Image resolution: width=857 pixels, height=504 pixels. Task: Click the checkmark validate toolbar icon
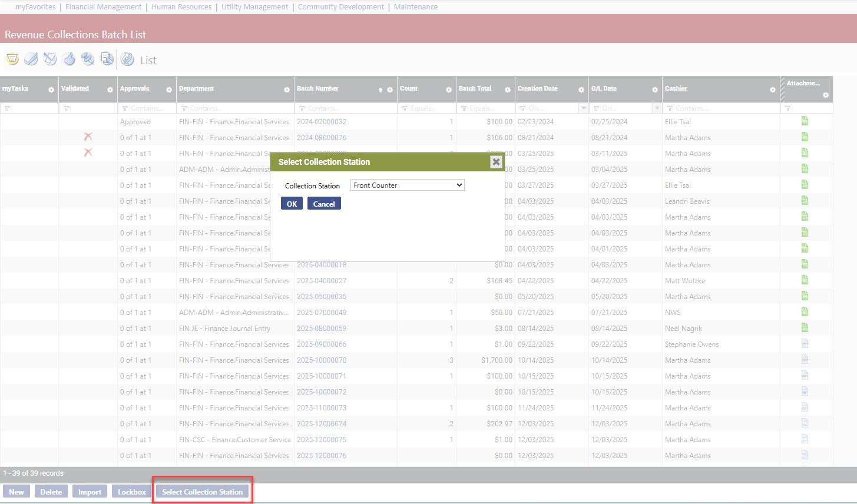click(31, 59)
